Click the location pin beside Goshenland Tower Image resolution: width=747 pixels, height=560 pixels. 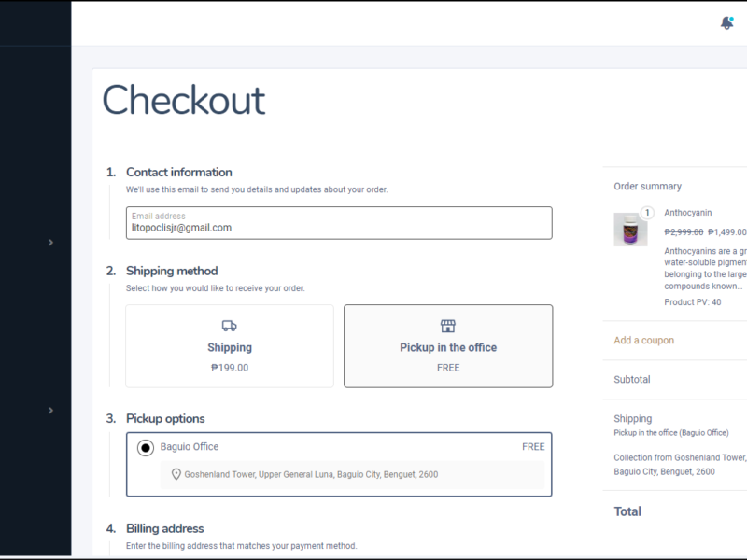pyautogui.click(x=176, y=474)
